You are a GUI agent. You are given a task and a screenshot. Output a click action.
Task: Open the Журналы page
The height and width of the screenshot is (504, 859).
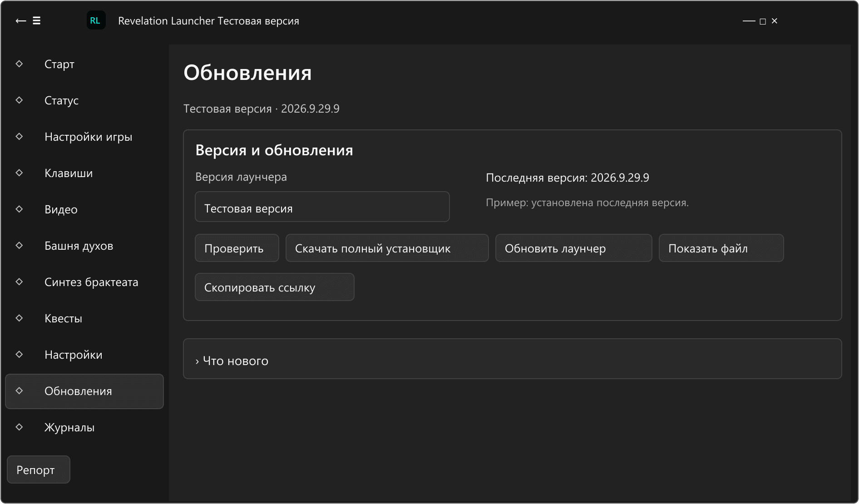click(84, 428)
